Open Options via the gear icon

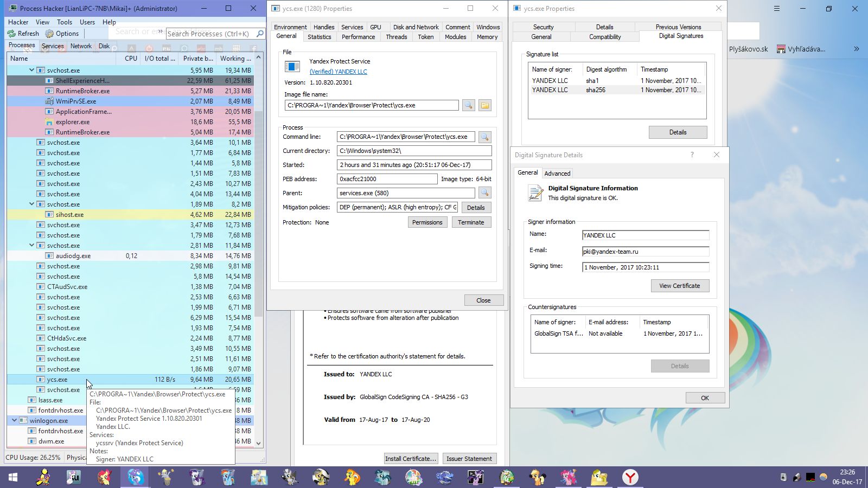click(x=50, y=34)
